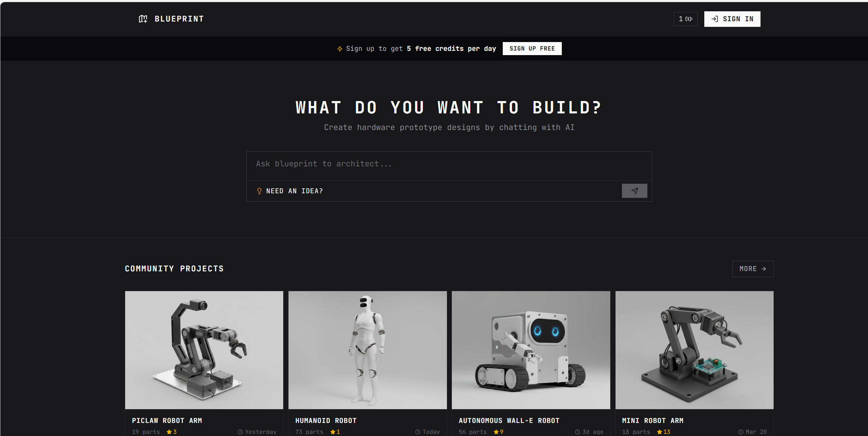868x436 pixels.
Task: Click the lightbulb idea icon
Action: point(259,191)
